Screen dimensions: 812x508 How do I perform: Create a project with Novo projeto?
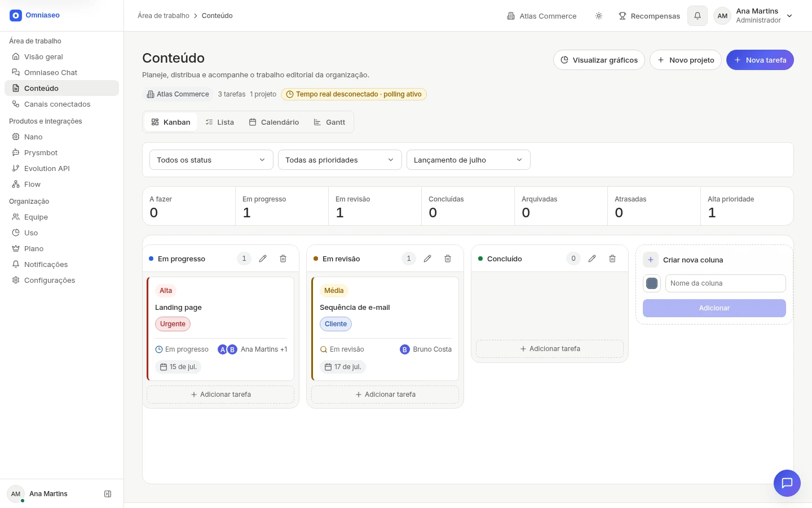686,60
